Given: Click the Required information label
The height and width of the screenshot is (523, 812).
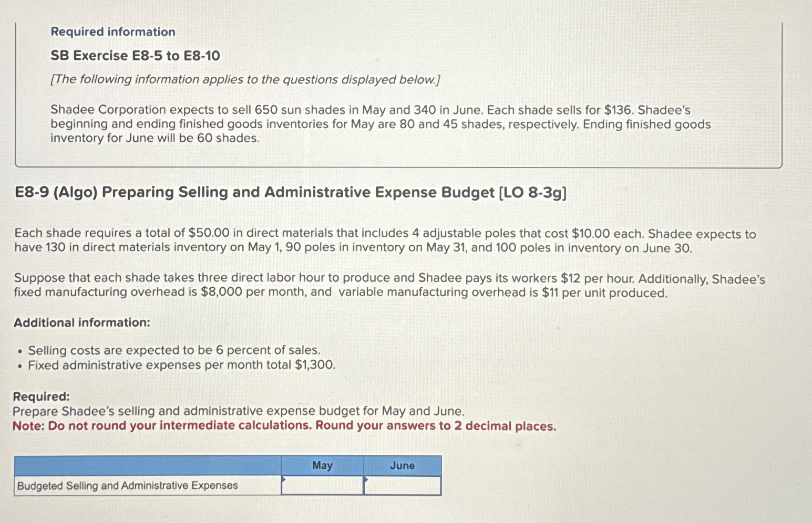Looking at the screenshot, I should click(x=112, y=32).
